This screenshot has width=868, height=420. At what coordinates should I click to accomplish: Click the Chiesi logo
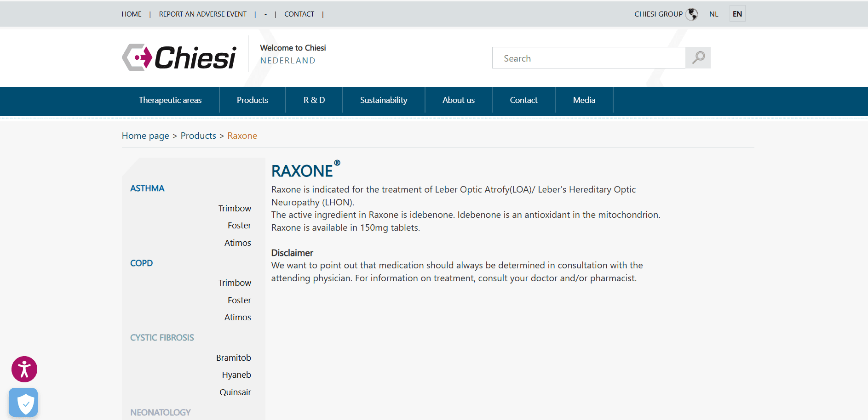179,57
